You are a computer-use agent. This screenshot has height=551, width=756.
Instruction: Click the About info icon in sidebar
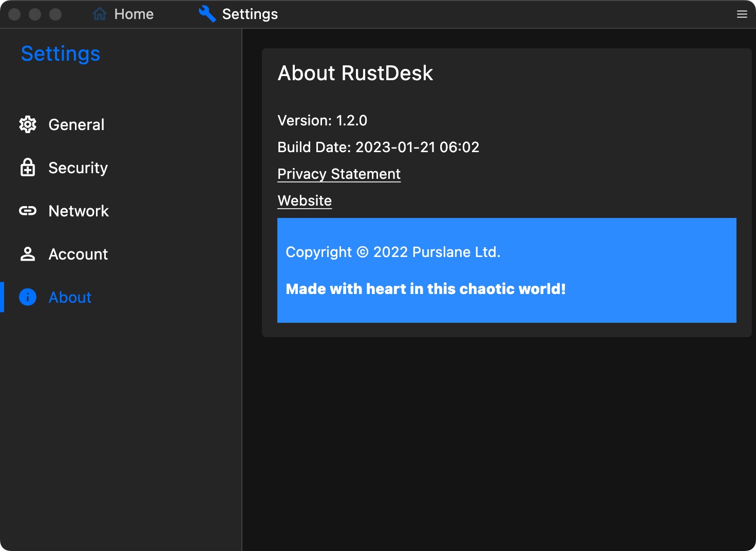click(28, 297)
